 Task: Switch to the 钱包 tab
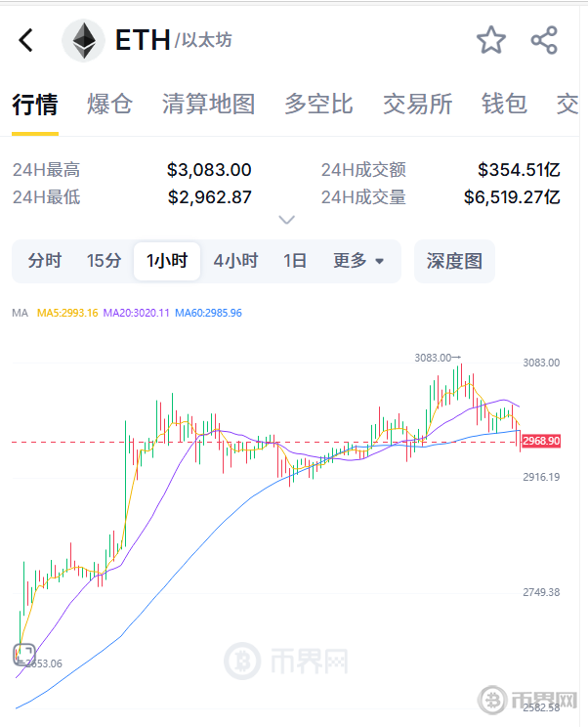click(504, 104)
